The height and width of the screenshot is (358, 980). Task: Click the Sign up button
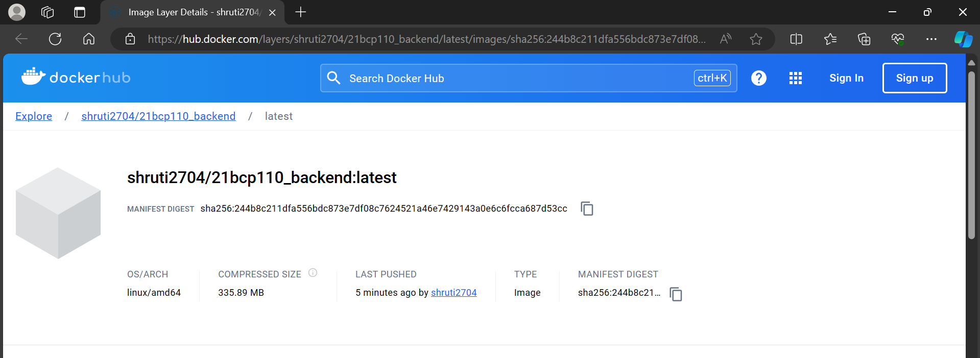pos(914,78)
